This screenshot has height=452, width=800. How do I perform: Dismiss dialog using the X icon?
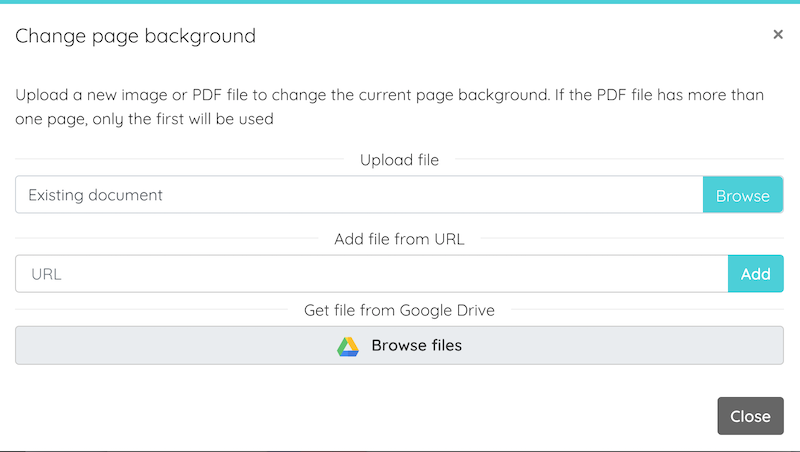click(x=778, y=34)
